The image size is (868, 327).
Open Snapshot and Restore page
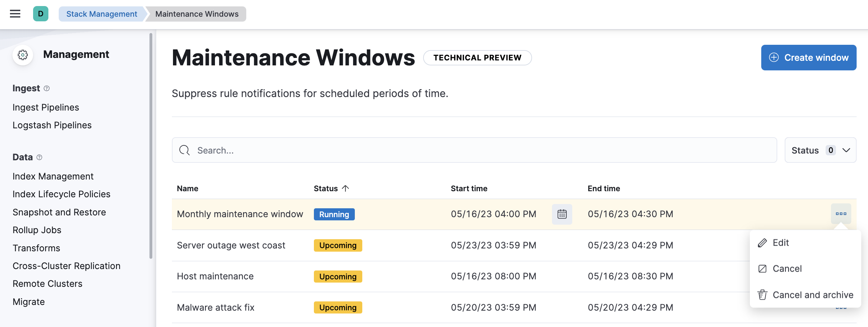click(59, 212)
